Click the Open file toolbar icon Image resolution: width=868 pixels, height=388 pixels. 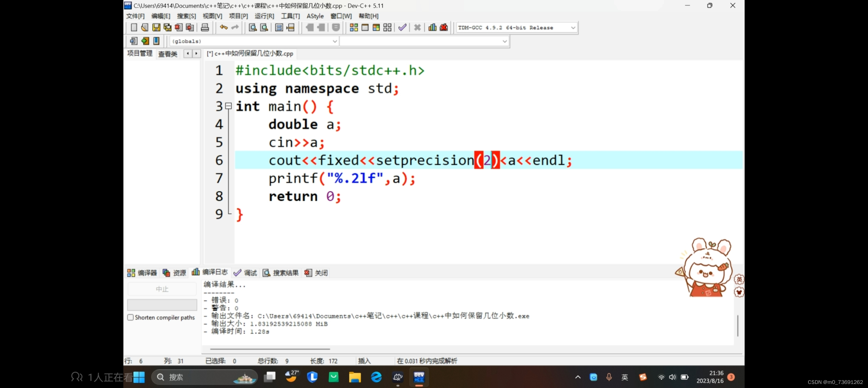tap(145, 28)
